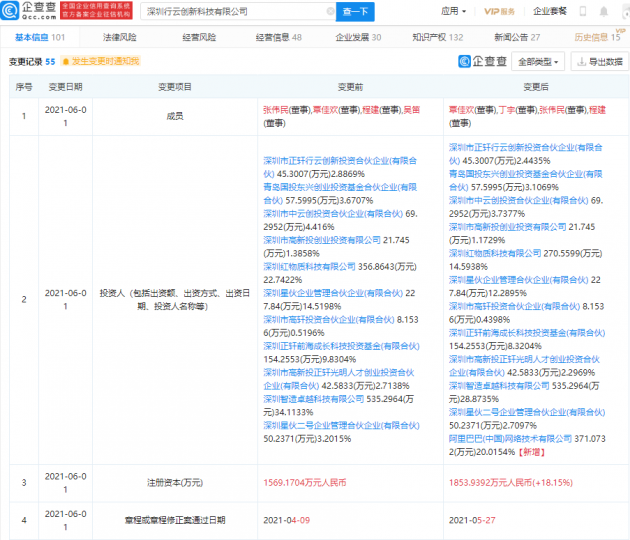Click the 企查查 watermark logo above the table
This screenshot has width=630, height=540.
coord(483,61)
